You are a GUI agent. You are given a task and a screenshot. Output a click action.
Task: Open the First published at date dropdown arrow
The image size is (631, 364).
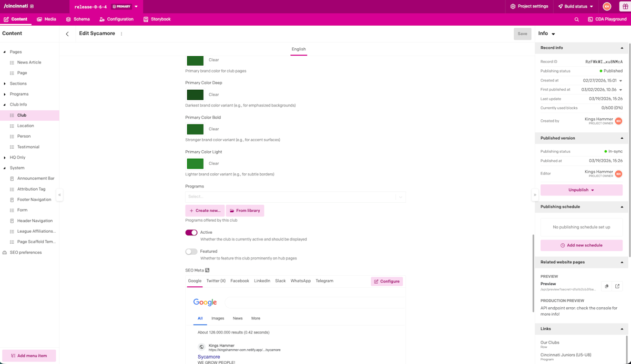pyautogui.click(x=620, y=90)
